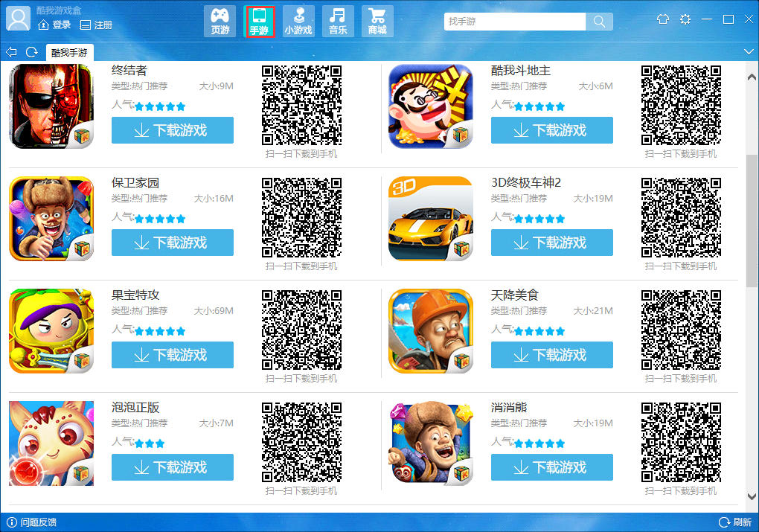The width and height of the screenshot is (759, 532).
Task: Open the 小游戏 mini games section
Action: [x=298, y=22]
